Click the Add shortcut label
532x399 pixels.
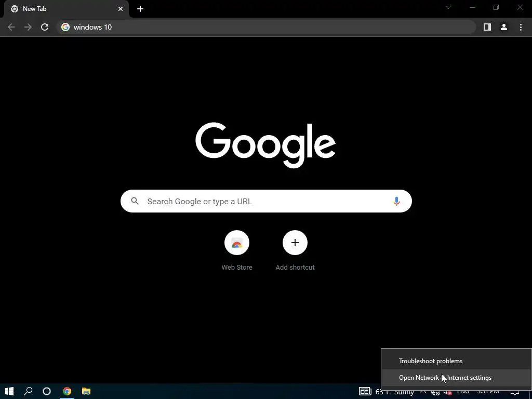[x=295, y=268]
